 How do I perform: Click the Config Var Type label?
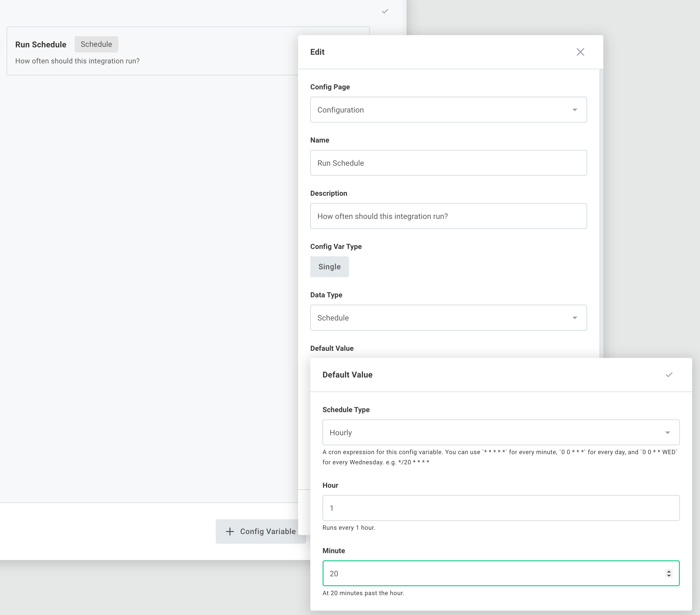[x=336, y=246]
